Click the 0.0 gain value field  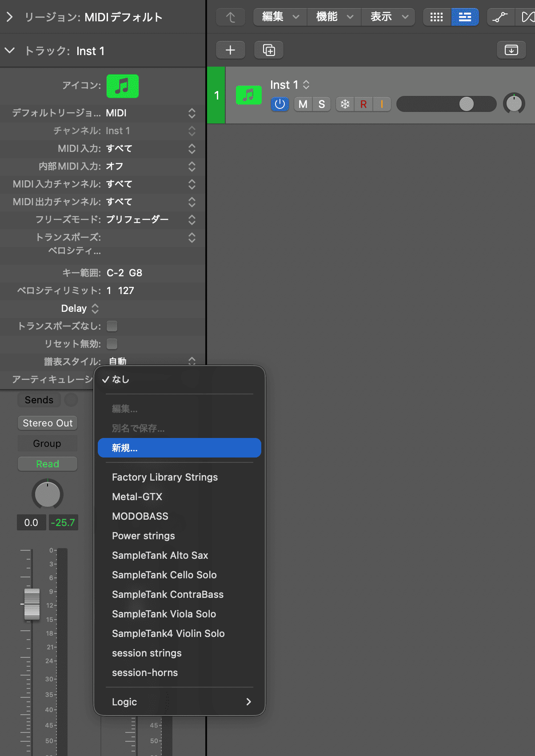click(x=31, y=522)
